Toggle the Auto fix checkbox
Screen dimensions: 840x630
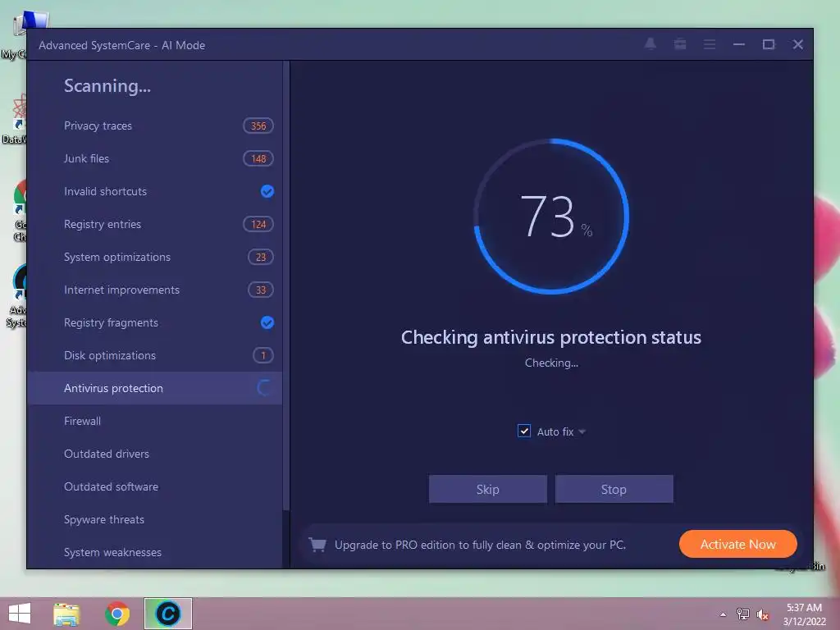(524, 431)
